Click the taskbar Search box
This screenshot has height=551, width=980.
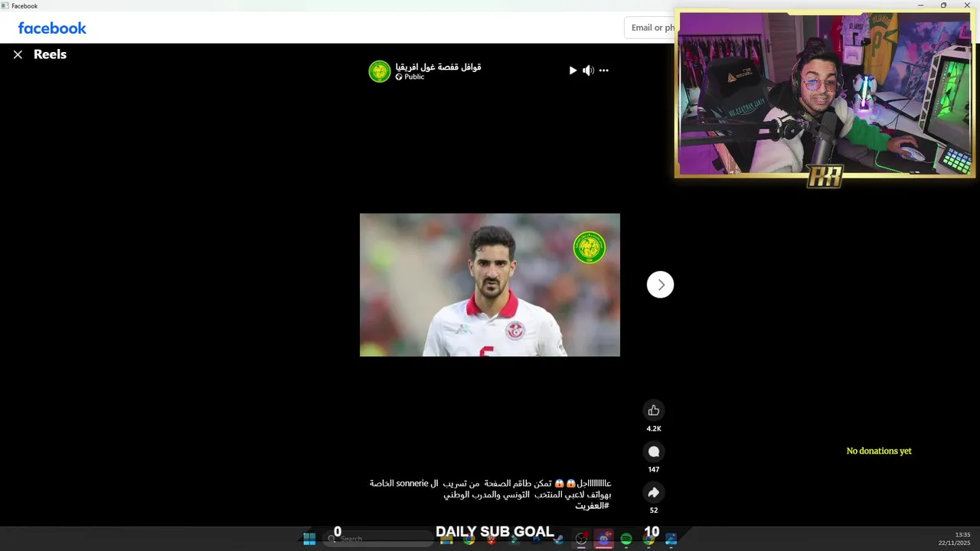pyautogui.click(x=380, y=539)
